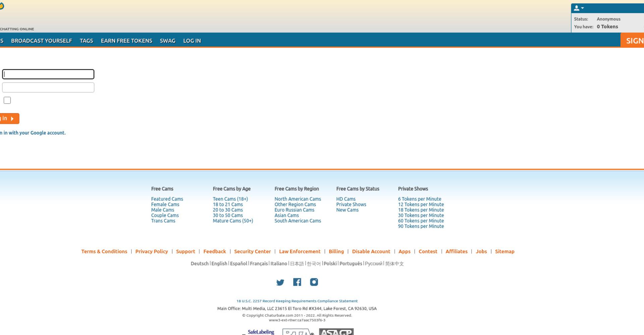Open Sitemap footer link
This screenshot has height=335, width=644.
505,251
